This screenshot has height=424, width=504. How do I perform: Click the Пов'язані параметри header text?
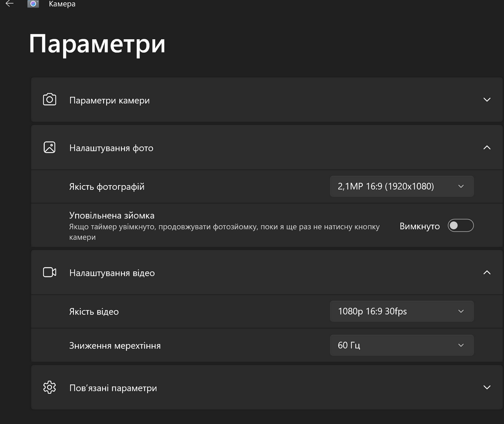(113, 388)
